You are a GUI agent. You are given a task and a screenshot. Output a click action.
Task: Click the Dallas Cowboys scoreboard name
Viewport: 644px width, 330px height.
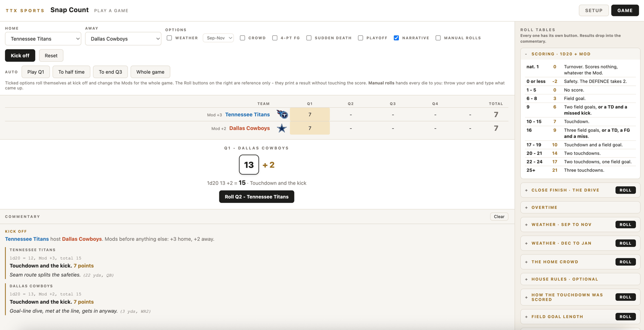[x=249, y=128]
